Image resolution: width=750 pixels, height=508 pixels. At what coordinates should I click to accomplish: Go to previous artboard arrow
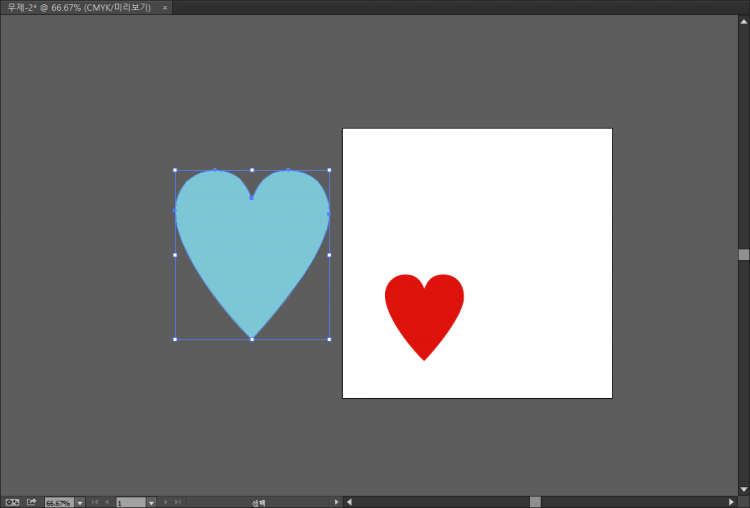click(106, 502)
